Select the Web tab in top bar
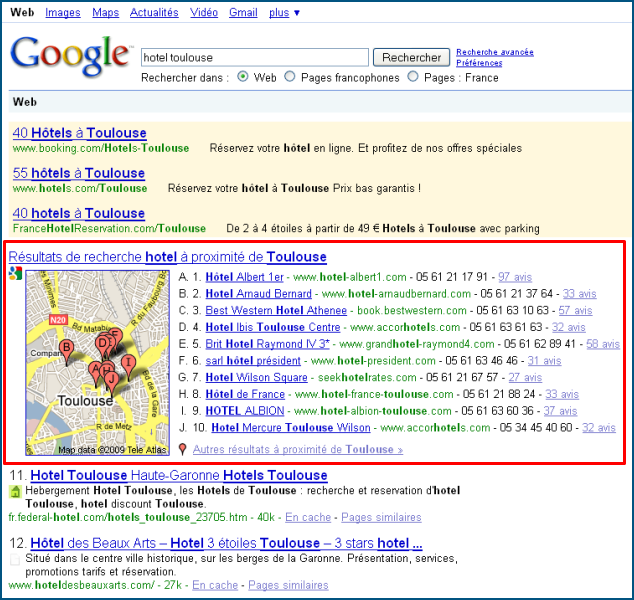This screenshot has width=634, height=600. coord(22,13)
